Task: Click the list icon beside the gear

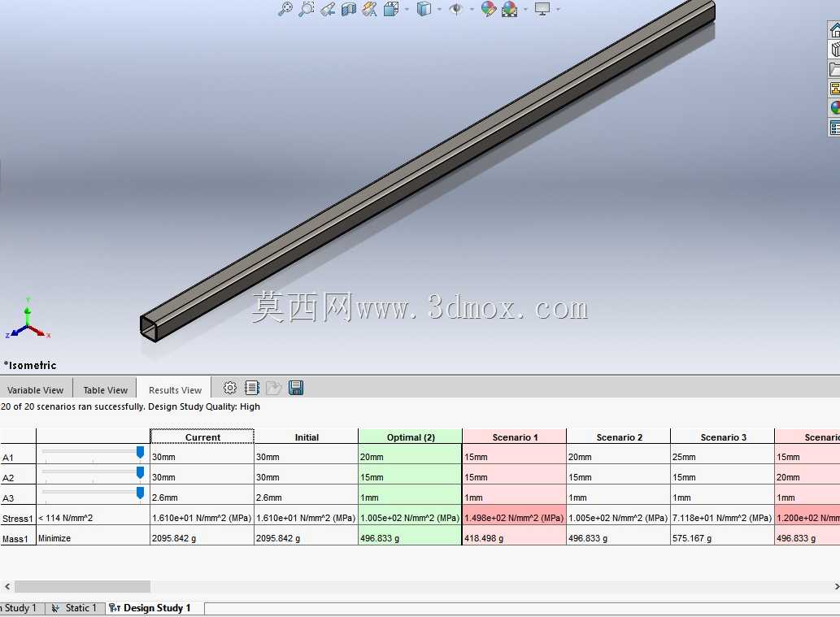Action: pyautogui.click(x=252, y=388)
